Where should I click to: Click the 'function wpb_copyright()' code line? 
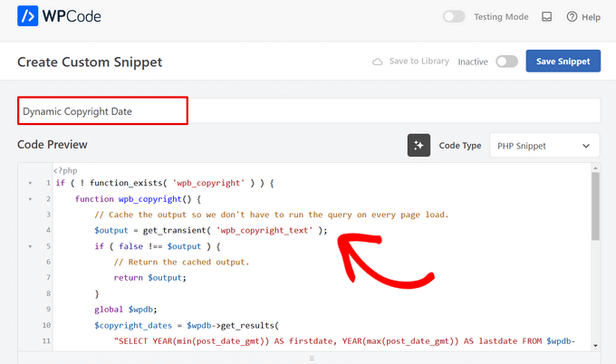pos(138,199)
